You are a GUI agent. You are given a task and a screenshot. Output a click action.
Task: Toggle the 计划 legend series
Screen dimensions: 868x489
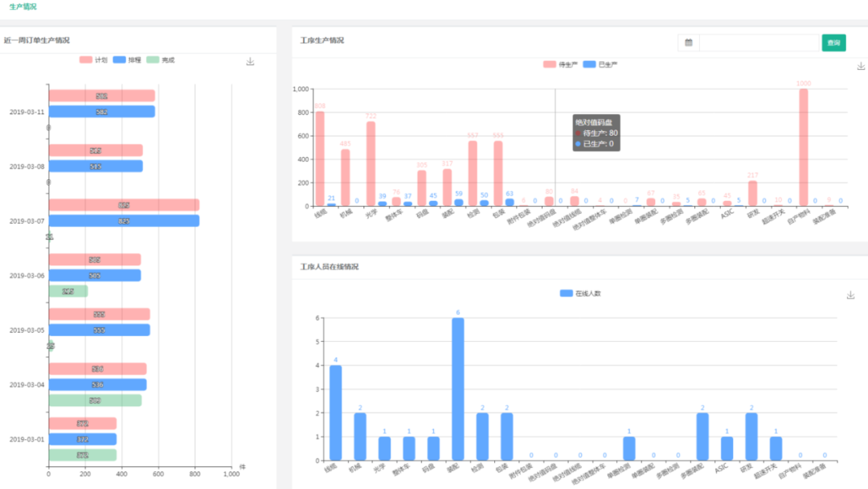93,60
